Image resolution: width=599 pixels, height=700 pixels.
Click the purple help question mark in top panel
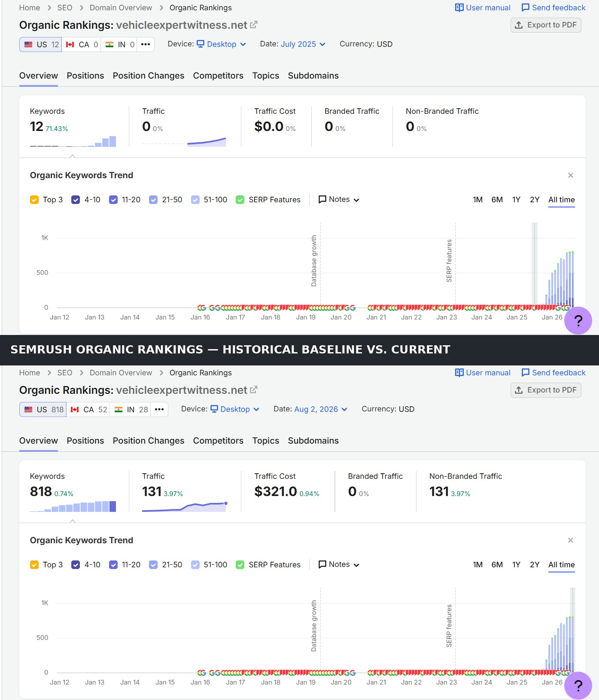click(x=578, y=320)
